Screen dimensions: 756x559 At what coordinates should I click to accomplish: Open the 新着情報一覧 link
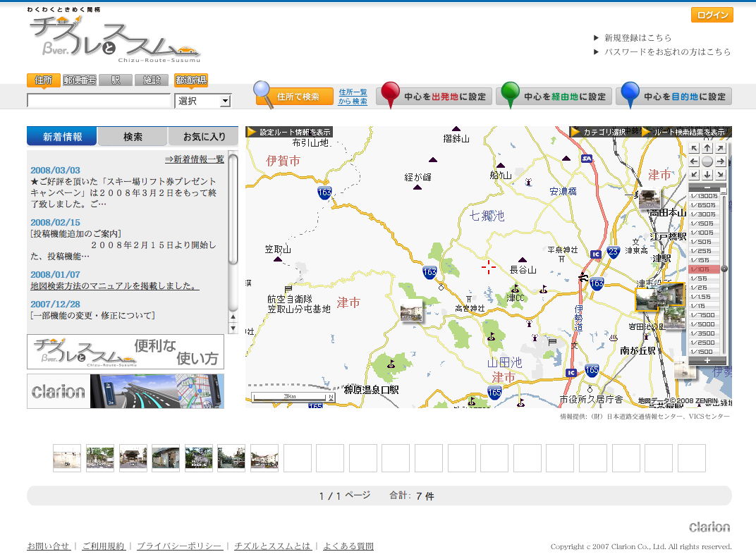[195, 159]
